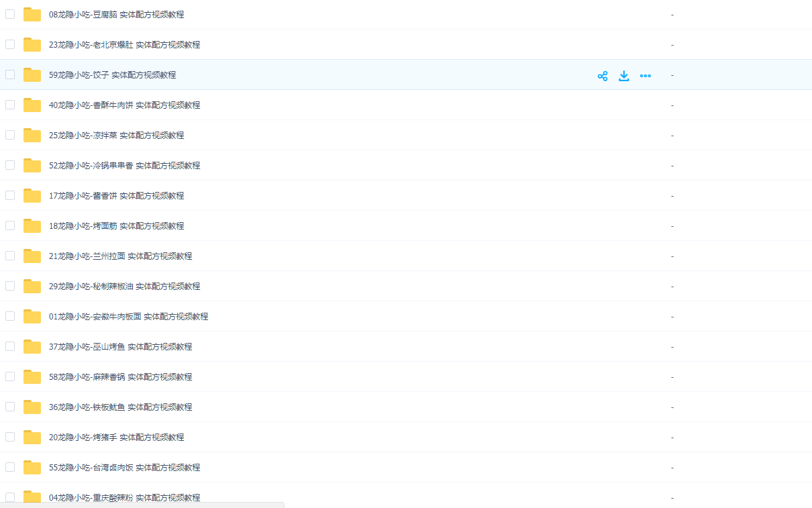
Task: Select the checkbox for 25 凉拌菜 folder
Action: (x=10, y=135)
